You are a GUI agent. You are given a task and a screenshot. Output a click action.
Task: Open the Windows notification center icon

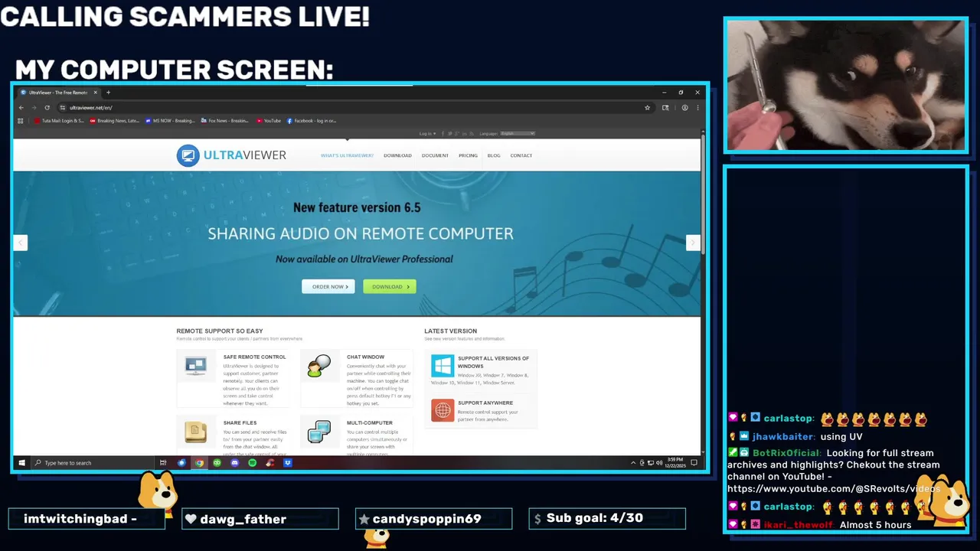tap(694, 463)
